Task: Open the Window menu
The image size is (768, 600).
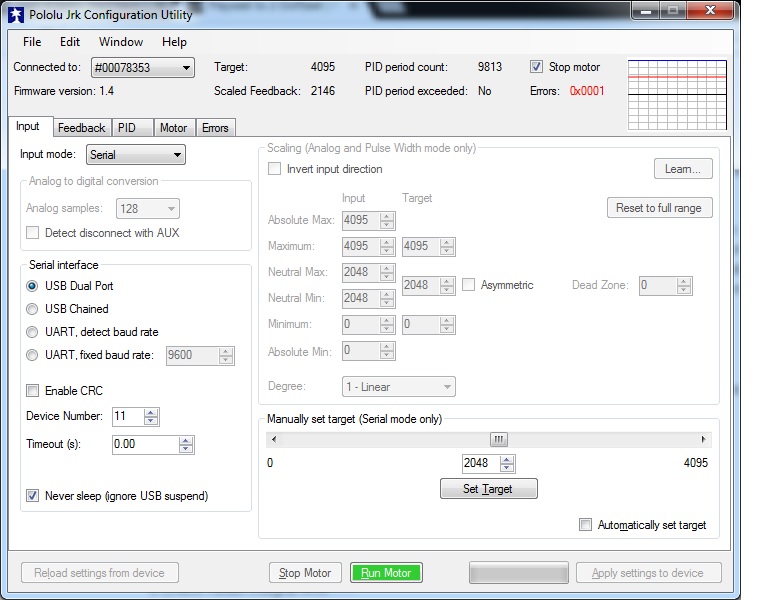Action: pyautogui.click(x=120, y=42)
